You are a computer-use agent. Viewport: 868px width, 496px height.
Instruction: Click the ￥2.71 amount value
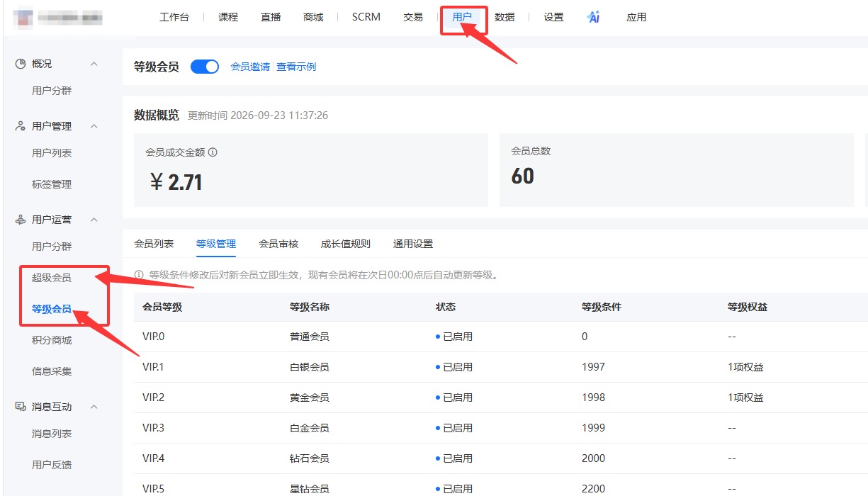point(176,183)
